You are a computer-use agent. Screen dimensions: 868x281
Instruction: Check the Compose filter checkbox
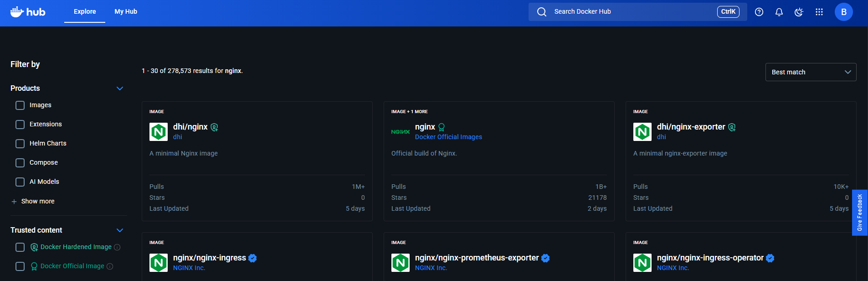pos(20,163)
